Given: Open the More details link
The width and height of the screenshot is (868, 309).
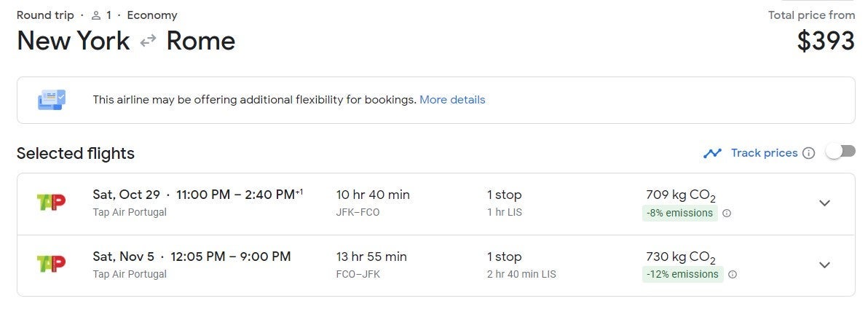Looking at the screenshot, I should click(x=452, y=100).
